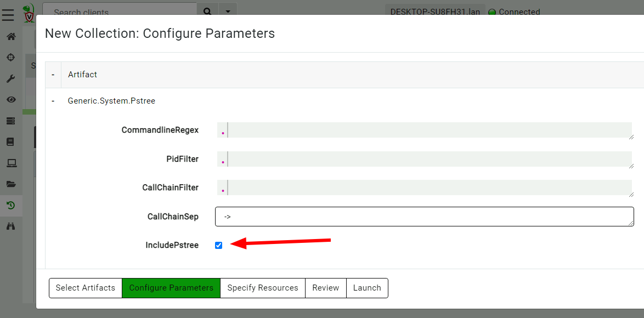Screen dimensions: 644x318
Task: Click the search magnifier button
Action: click(207, 12)
